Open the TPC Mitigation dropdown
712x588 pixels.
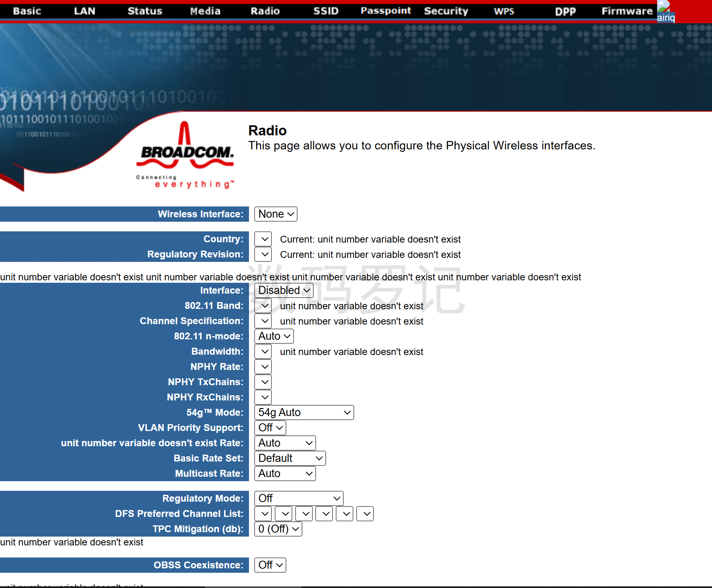[278, 529]
